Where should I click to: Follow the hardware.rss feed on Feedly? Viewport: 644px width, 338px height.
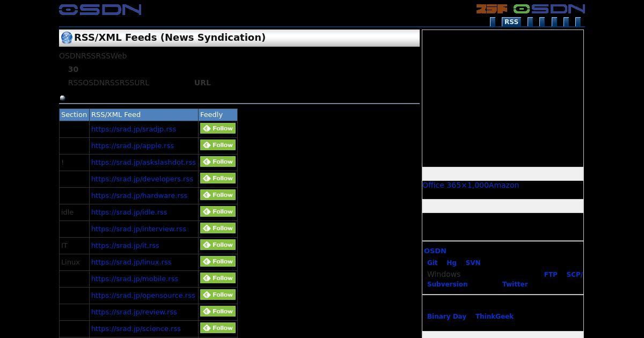(x=218, y=195)
